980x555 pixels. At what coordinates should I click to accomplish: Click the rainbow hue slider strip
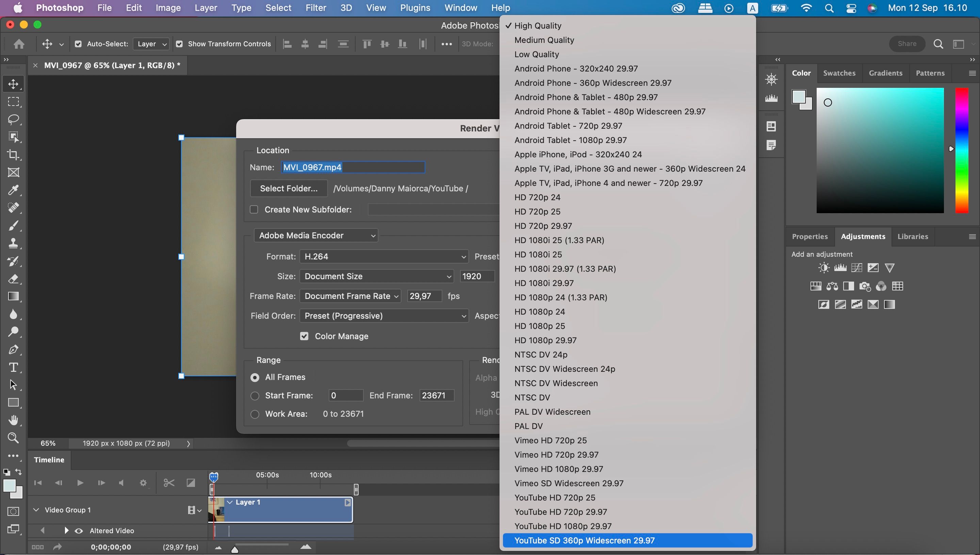[961, 150]
